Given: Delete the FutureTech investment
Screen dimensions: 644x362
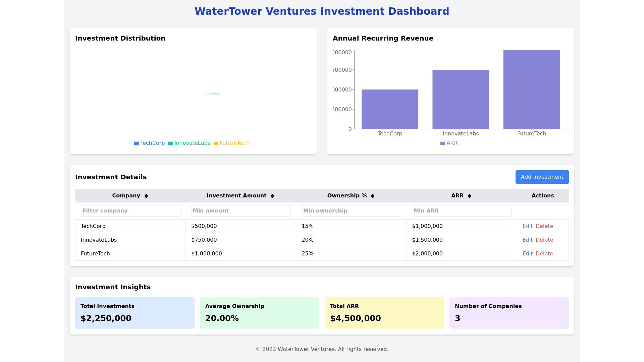Looking at the screenshot, I should coord(544,254).
